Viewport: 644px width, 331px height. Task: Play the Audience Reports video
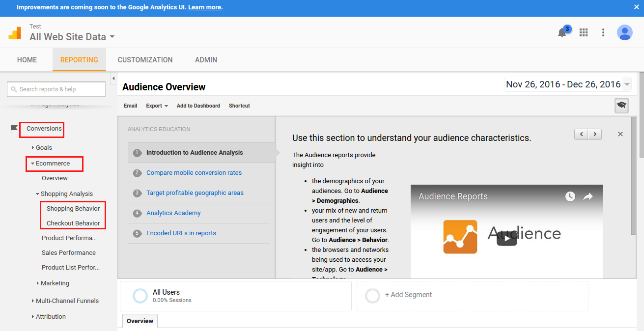pyautogui.click(x=506, y=238)
